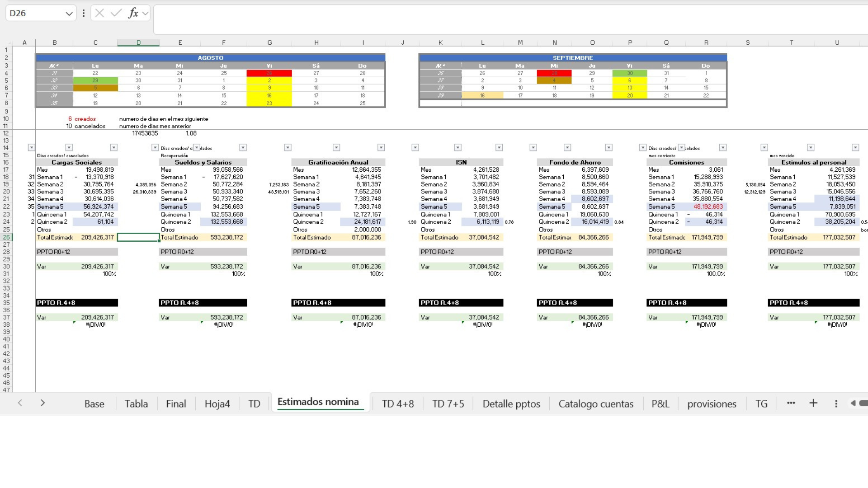The height and width of the screenshot is (488, 868).
Task: Click the insert function fx icon
Action: [x=133, y=13]
